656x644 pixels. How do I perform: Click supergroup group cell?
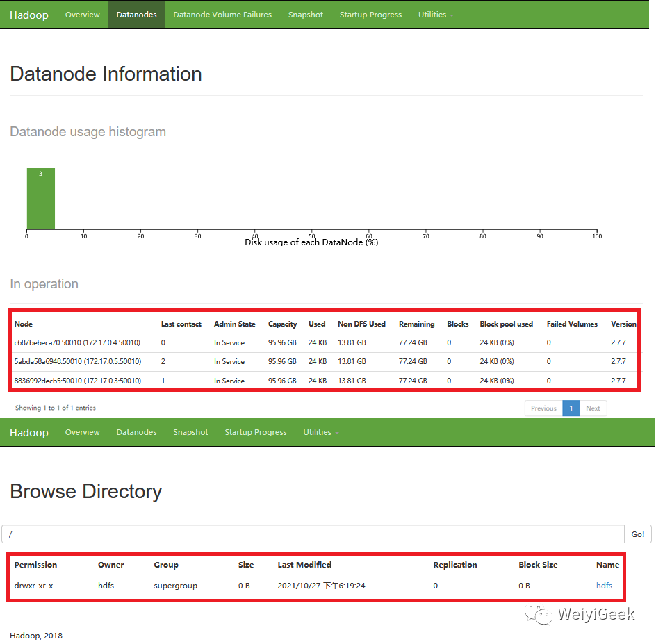[x=175, y=586]
